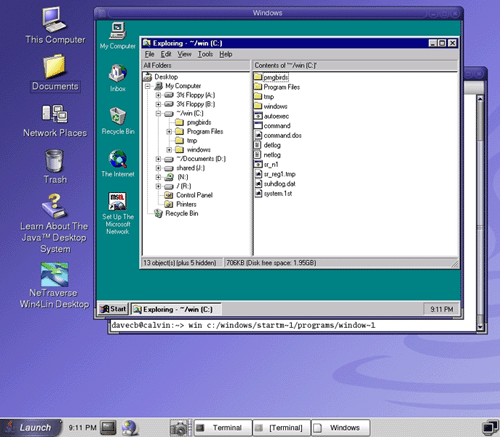Viewport: 500px width, 437px height.
Task: Click the Windows Start button
Action: (113, 309)
